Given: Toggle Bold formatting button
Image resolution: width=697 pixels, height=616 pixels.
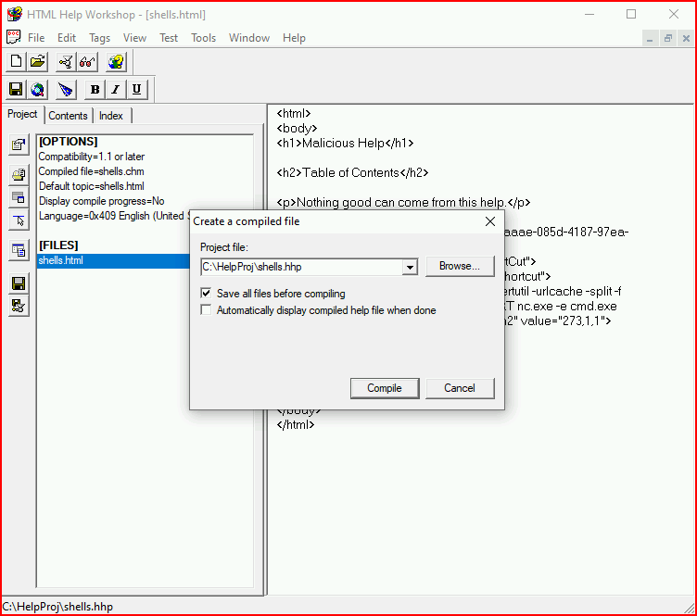Looking at the screenshot, I should point(95,89).
